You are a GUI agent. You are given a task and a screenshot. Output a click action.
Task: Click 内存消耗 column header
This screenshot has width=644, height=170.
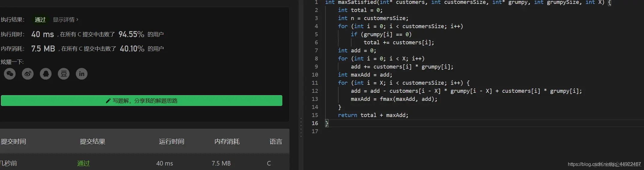(227, 142)
